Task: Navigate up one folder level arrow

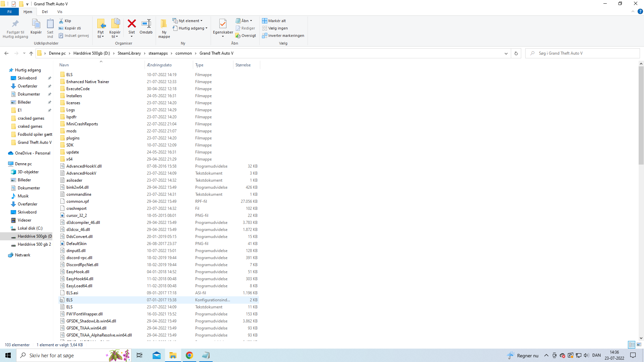Action: [31, 53]
